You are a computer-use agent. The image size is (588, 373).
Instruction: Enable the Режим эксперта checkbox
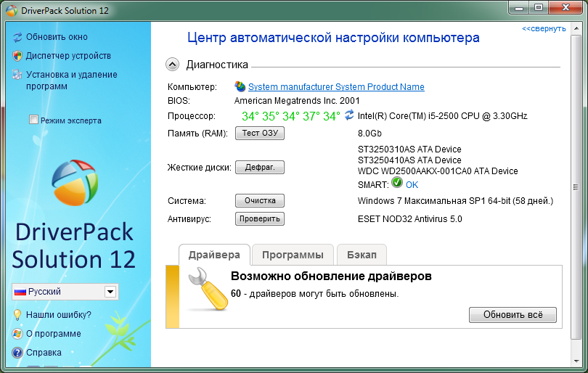tap(33, 120)
